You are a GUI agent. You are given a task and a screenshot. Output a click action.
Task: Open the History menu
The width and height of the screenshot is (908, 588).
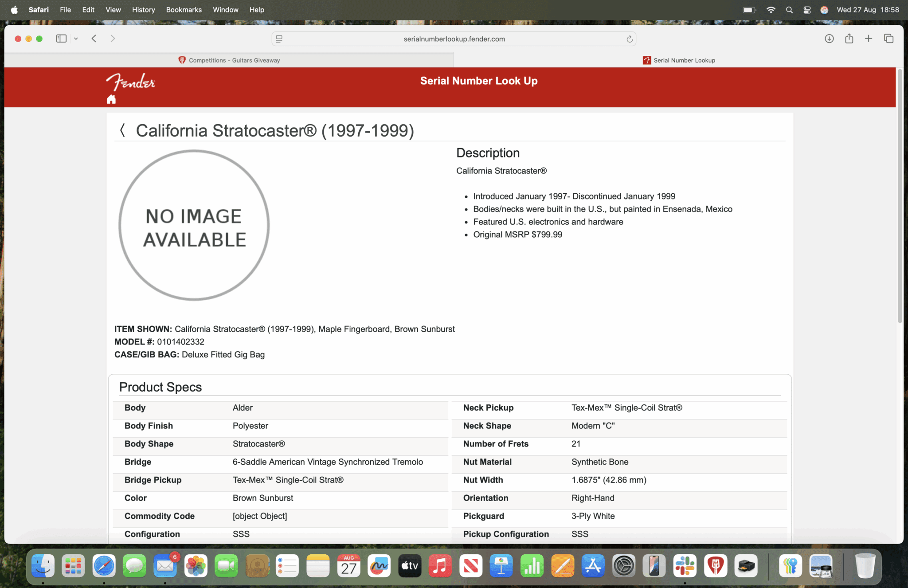pyautogui.click(x=143, y=10)
